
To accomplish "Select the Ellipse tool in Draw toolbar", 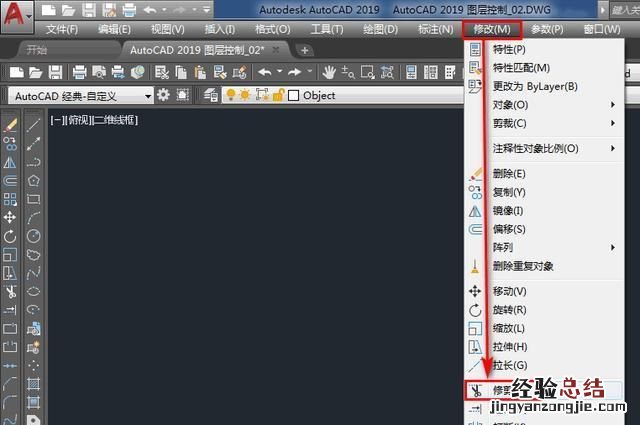I will (x=33, y=291).
